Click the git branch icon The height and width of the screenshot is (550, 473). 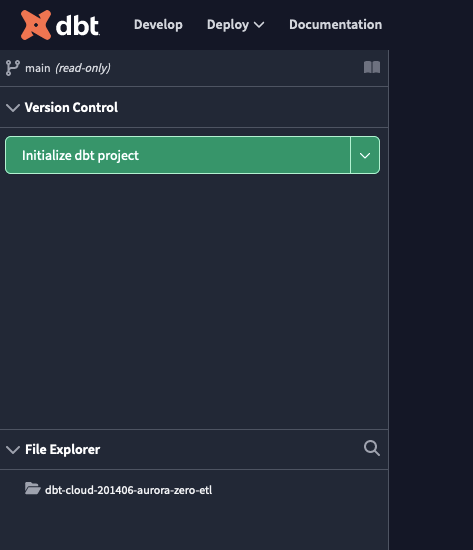tap(13, 68)
